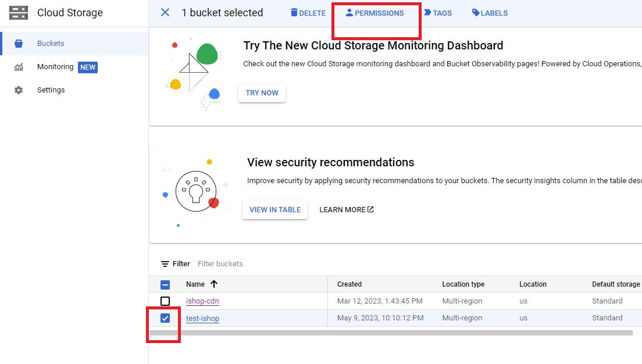Image resolution: width=642 pixels, height=364 pixels.
Task: Open the Permissions toolbar item
Action: (x=374, y=13)
